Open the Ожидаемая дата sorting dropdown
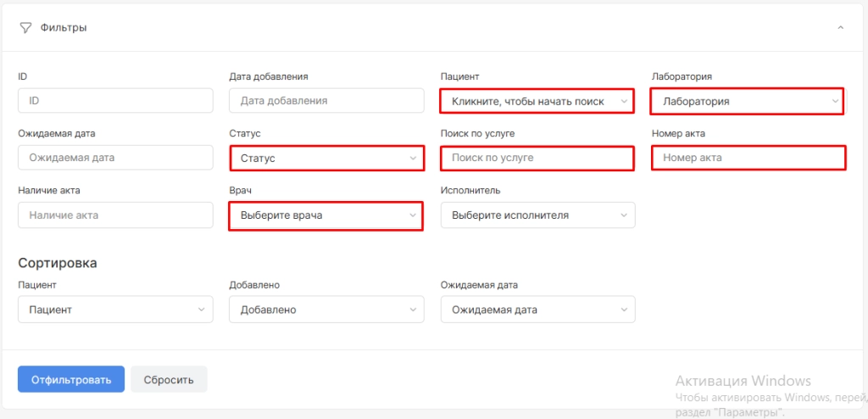Image resolution: width=868 pixels, height=419 pixels. [x=538, y=310]
